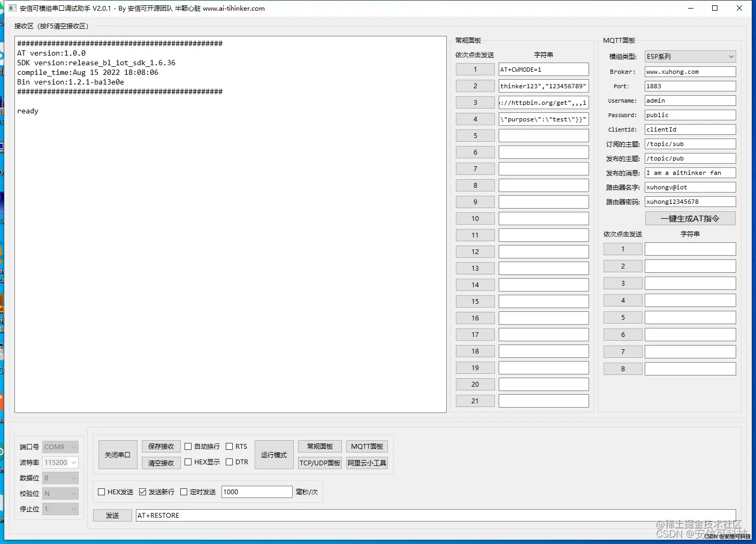Focus empty string field of row 6
The image size is (756, 544).
click(x=544, y=152)
